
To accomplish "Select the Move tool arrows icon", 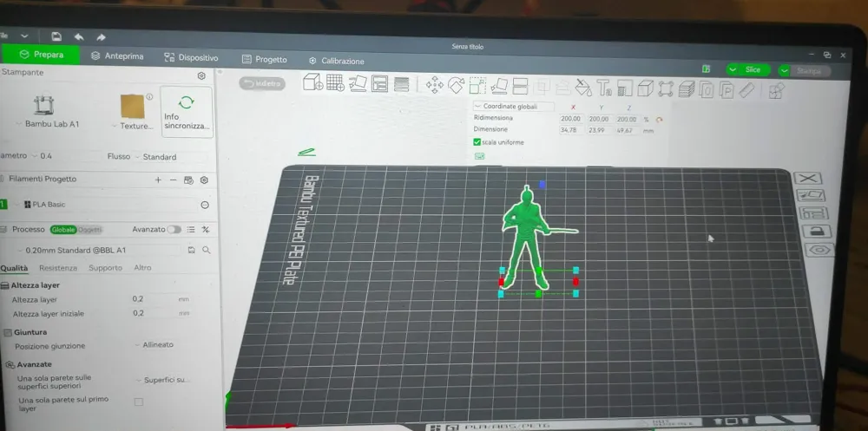I will pos(435,85).
